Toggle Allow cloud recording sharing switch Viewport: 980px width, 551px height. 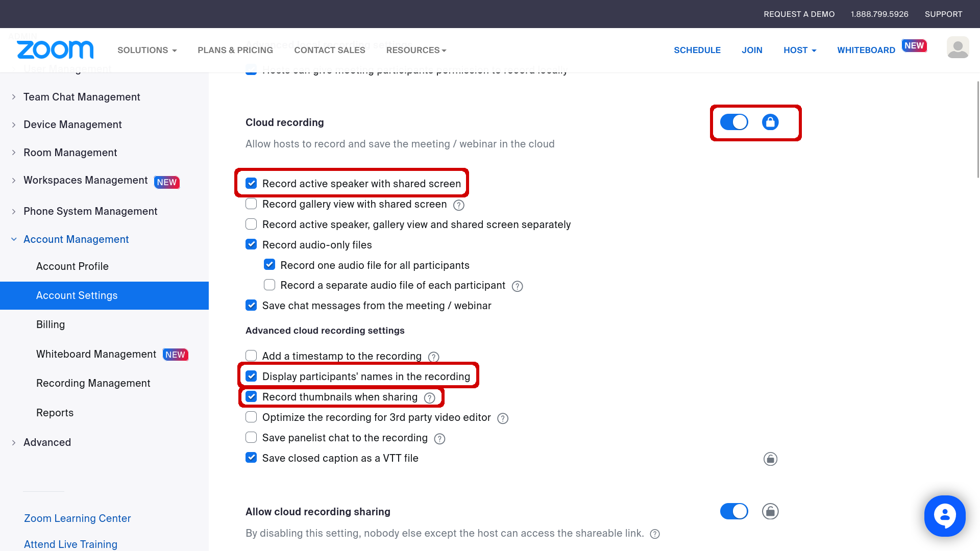click(734, 511)
